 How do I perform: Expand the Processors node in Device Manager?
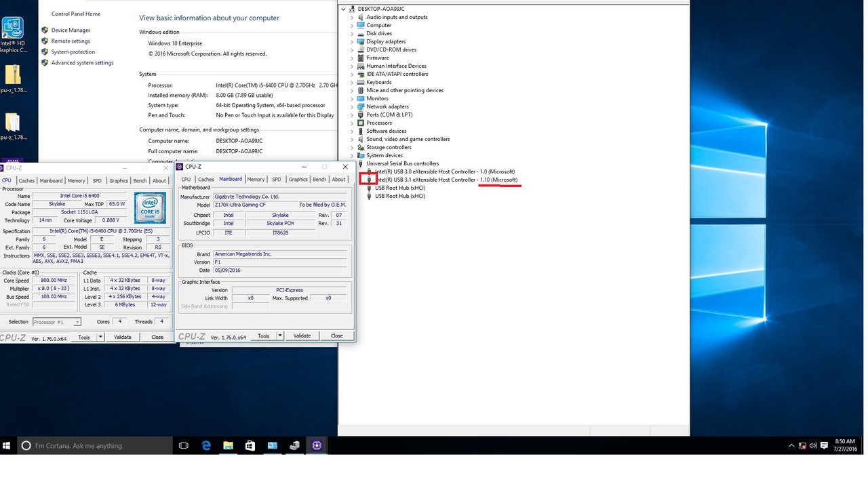pyautogui.click(x=352, y=123)
